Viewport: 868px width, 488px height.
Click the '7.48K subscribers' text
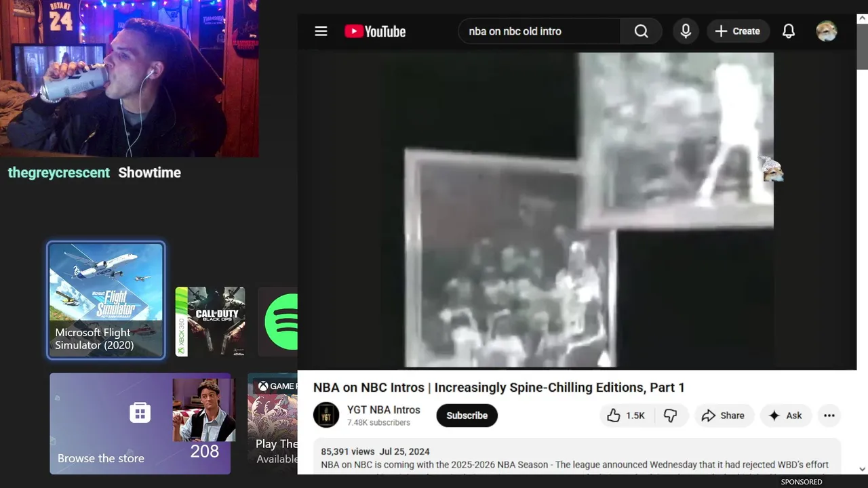378,423
